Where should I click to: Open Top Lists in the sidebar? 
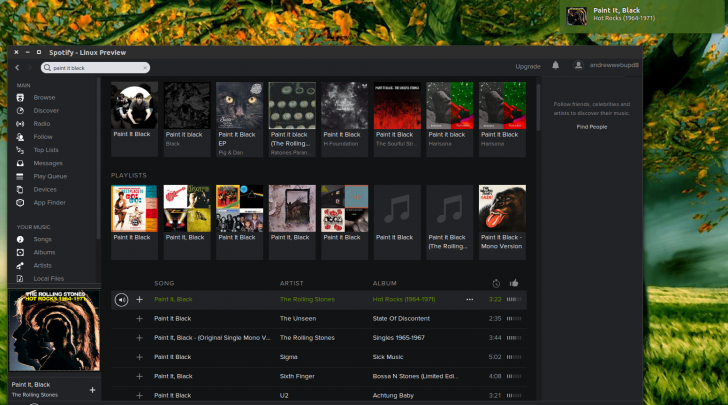pyautogui.click(x=46, y=150)
